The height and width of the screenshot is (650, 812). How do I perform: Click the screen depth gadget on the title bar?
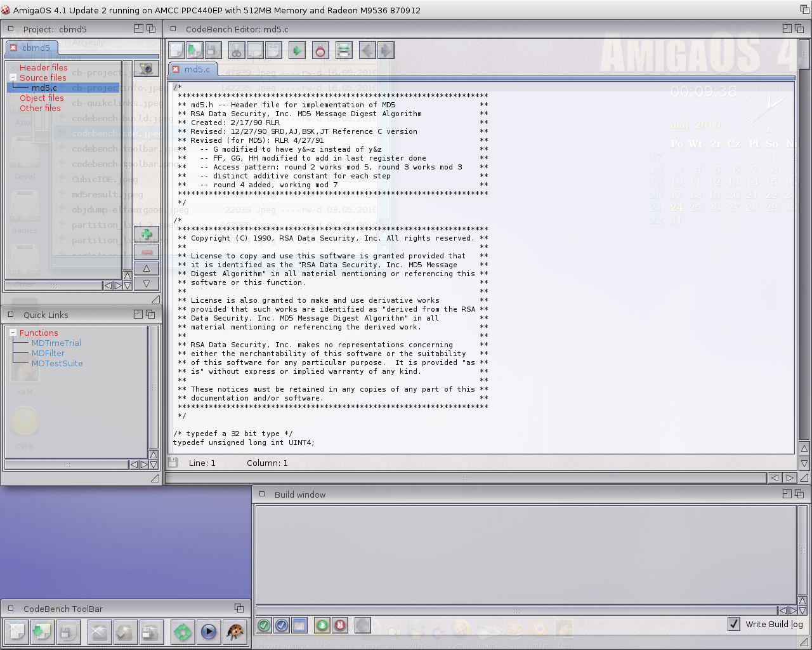(804, 10)
